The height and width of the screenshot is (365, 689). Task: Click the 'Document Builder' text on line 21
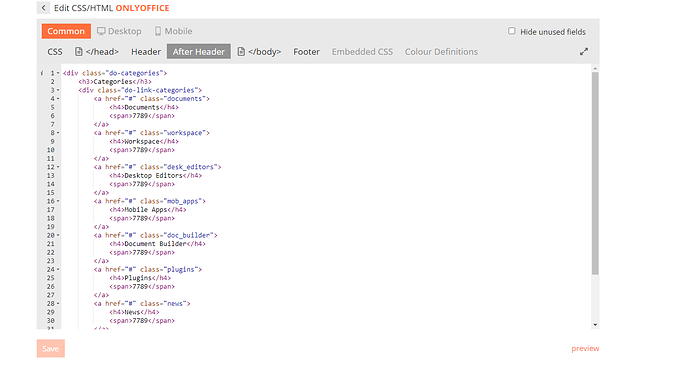[x=156, y=244]
